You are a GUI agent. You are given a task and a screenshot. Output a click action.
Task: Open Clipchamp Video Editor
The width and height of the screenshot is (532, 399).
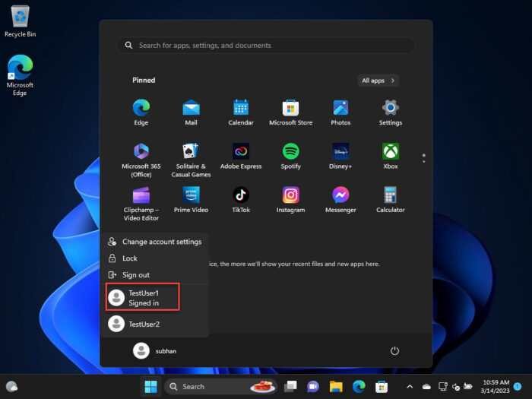pos(141,195)
